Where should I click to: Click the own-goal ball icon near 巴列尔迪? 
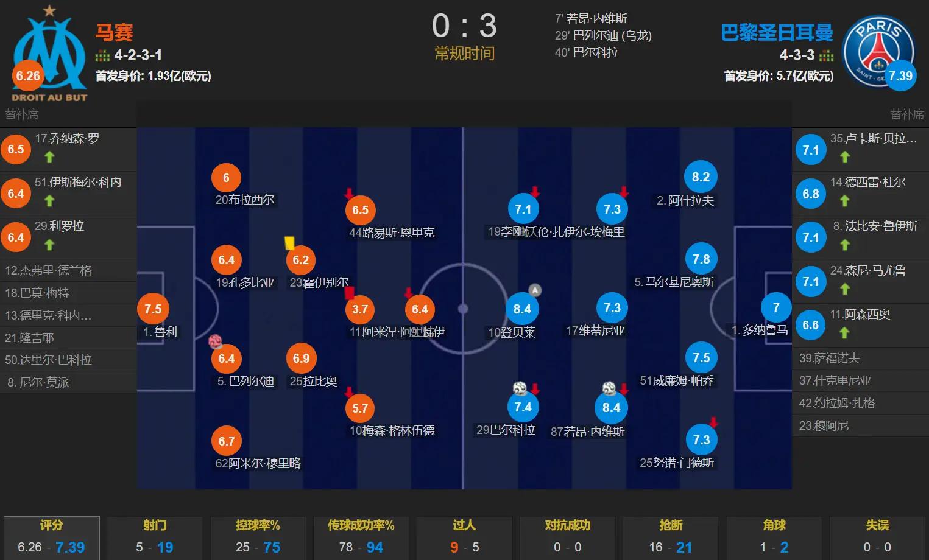click(x=215, y=341)
